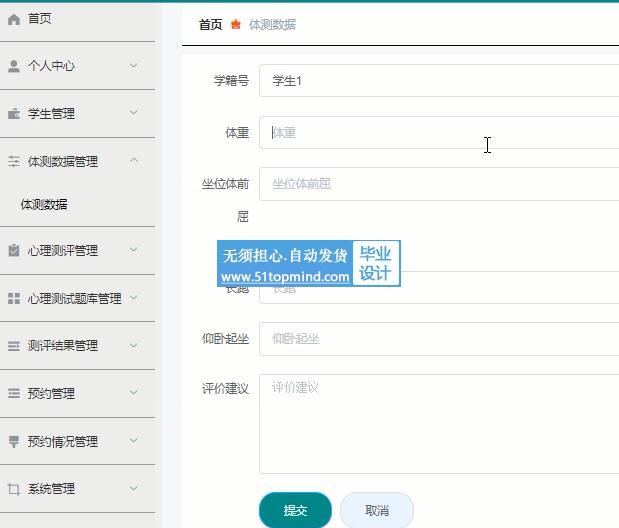Click the 首页 breadcrumb link
Viewport: 619px width, 528px height.
(210, 25)
